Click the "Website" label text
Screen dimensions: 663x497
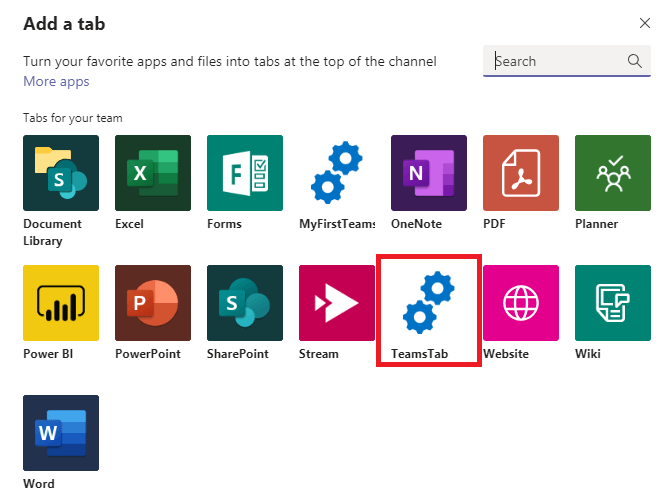point(506,354)
